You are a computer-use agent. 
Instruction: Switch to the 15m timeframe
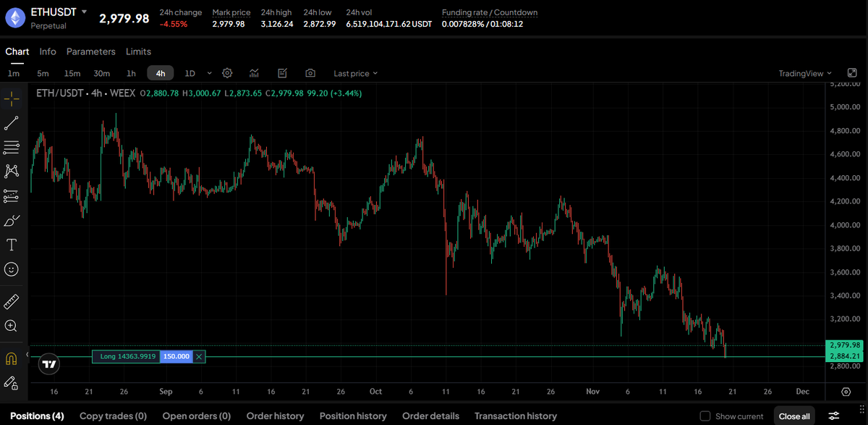tap(72, 73)
